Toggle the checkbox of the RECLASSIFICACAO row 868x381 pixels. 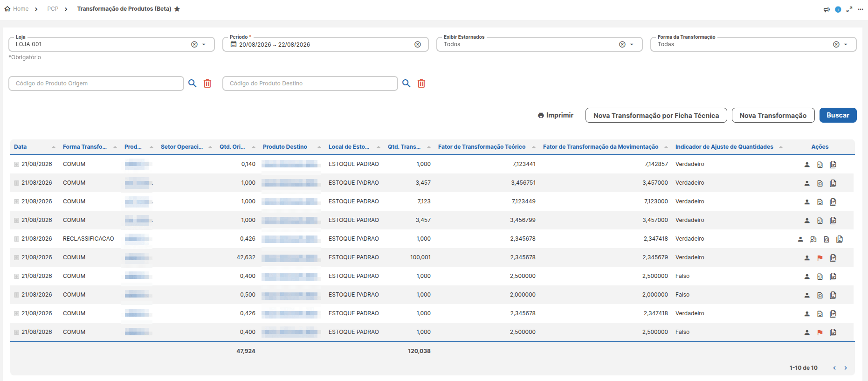click(16, 239)
